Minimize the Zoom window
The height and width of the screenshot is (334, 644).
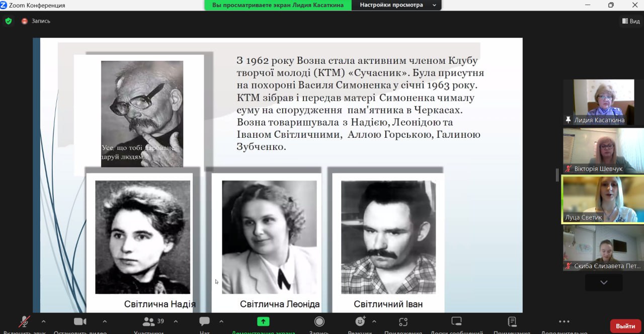pyautogui.click(x=588, y=5)
